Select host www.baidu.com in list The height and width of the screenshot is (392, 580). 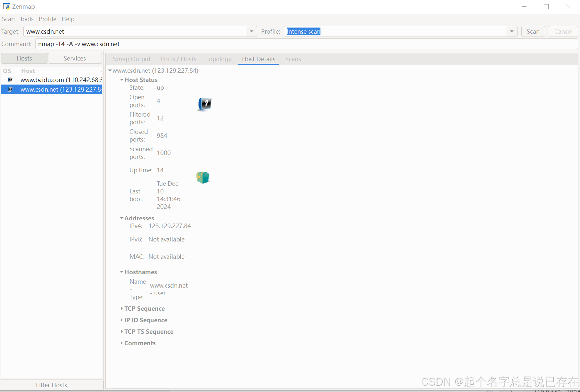[x=52, y=80]
